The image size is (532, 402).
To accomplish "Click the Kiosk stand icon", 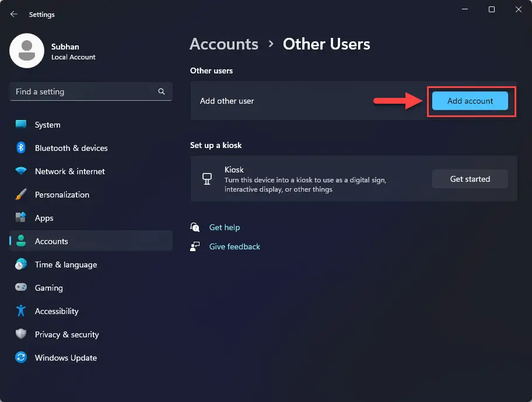I will pyautogui.click(x=207, y=179).
